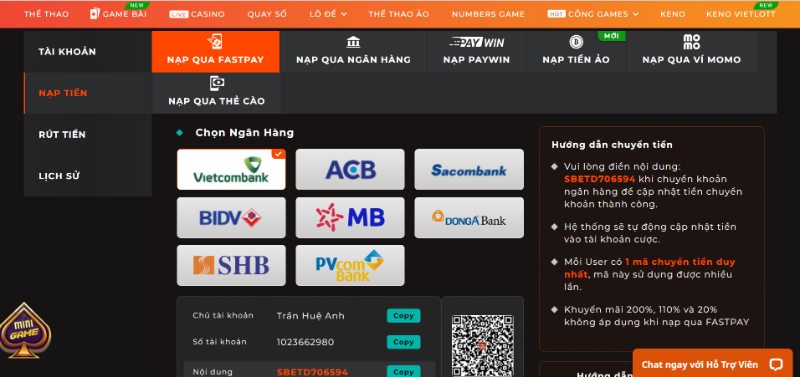The width and height of the screenshot is (800, 377).
Task: Select DongA Bank option
Action: click(x=469, y=217)
